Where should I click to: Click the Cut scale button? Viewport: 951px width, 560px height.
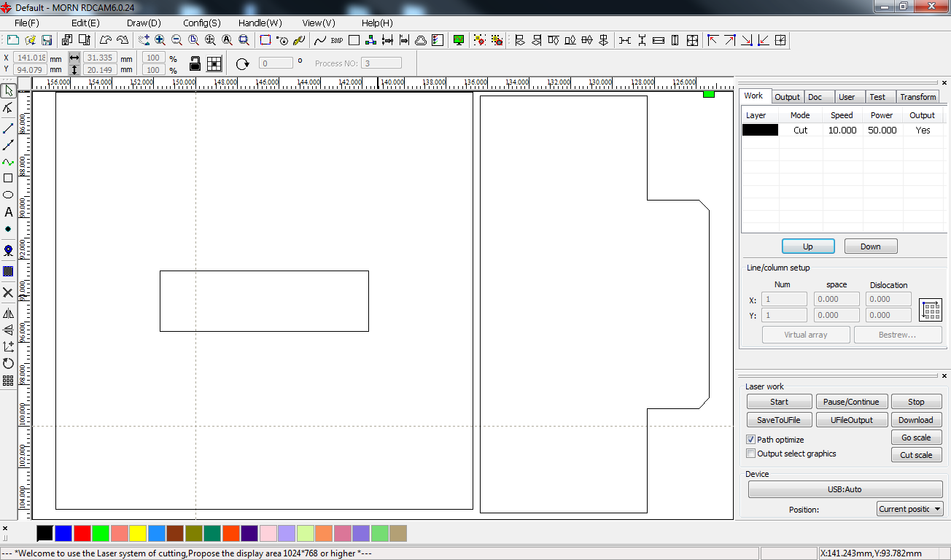pyautogui.click(x=916, y=455)
